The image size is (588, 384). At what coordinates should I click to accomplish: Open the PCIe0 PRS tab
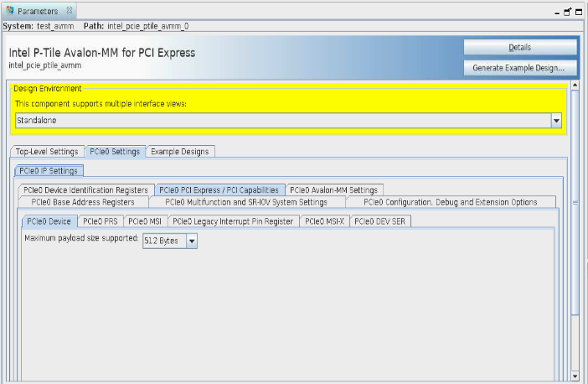(101, 221)
